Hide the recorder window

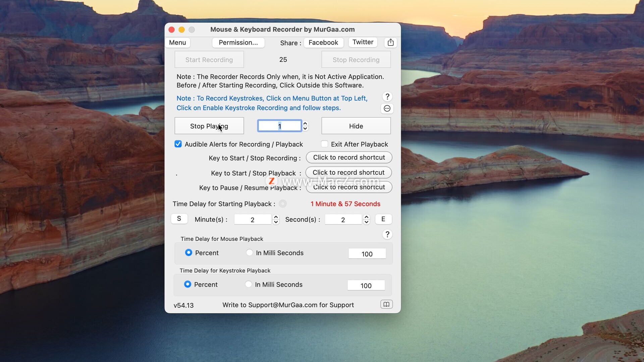(x=356, y=126)
